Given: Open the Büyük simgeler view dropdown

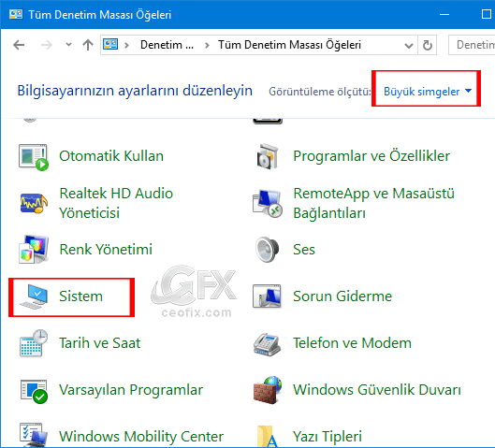Looking at the screenshot, I should [x=427, y=92].
